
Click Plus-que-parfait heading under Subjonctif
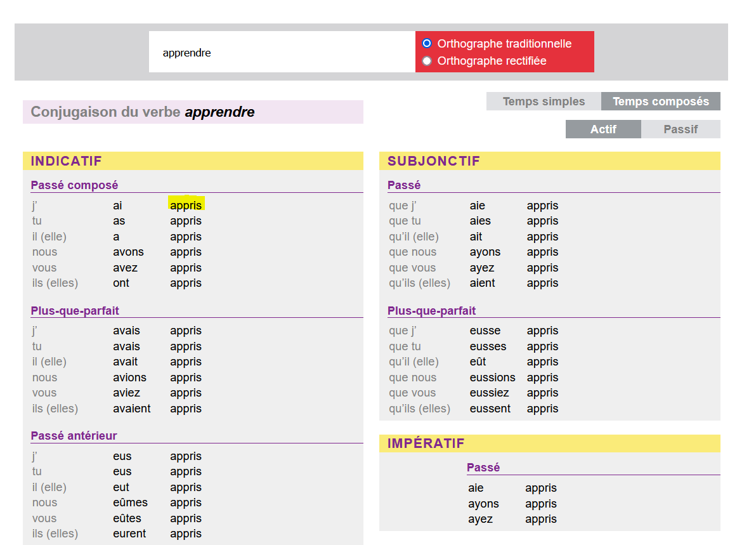click(431, 311)
